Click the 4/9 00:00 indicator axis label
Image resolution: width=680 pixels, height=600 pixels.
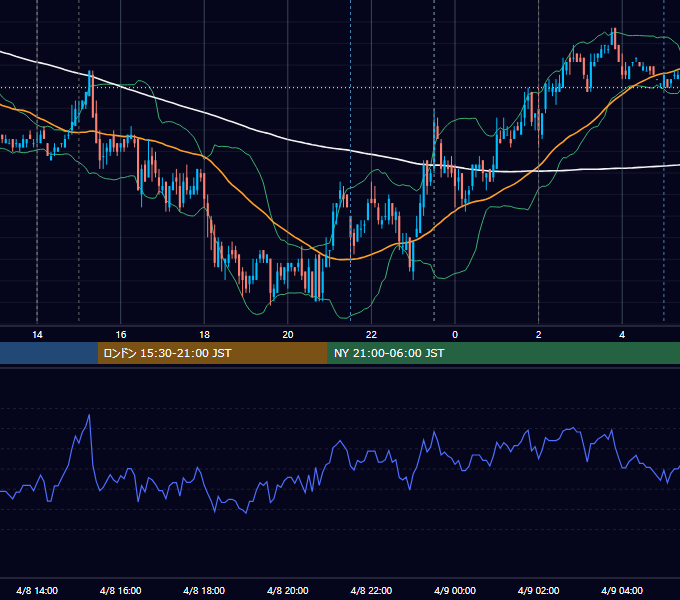point(455,590)
